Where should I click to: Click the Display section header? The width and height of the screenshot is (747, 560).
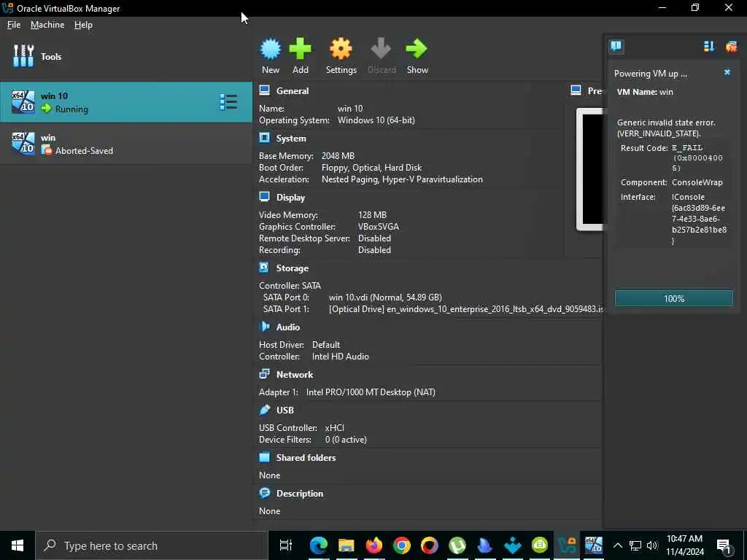point(290,198)
